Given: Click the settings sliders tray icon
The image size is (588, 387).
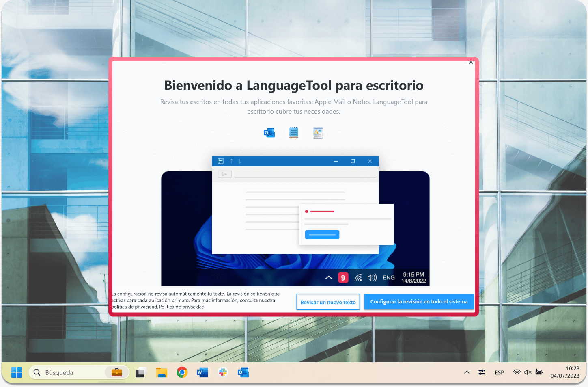Looking at the screenshot, I should point(482,372).
